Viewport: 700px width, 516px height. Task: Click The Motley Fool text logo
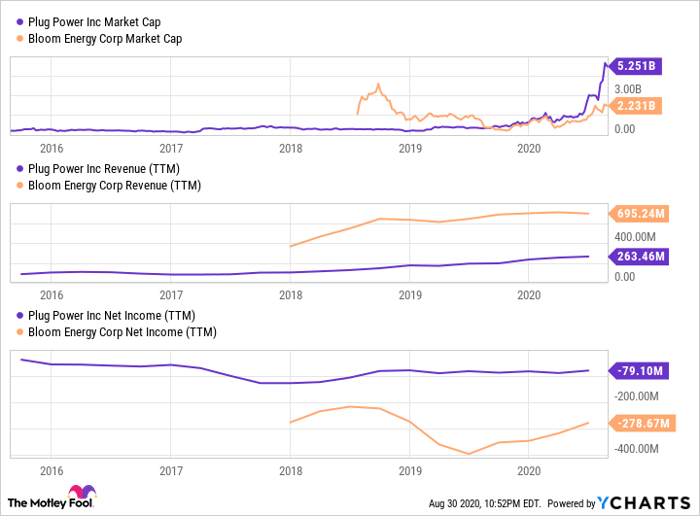coord(35,501)
